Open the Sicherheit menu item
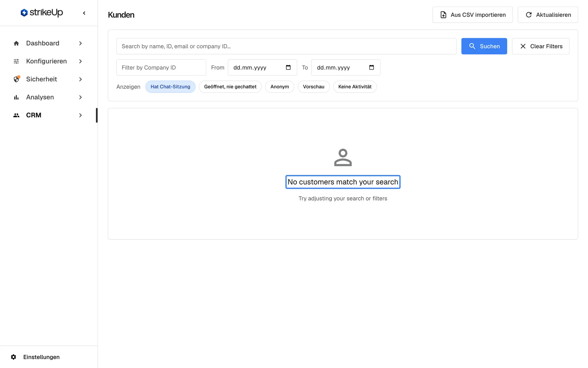Image resolution: width=588 pixels, height=368 pixels. (48, 79)
